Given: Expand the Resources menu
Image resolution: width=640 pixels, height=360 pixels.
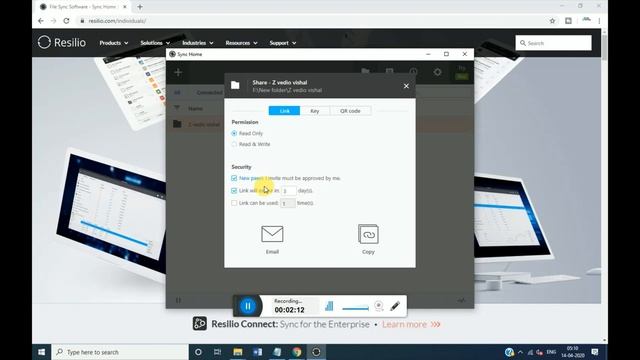Looking at the screenshot, I should coord(241,43).
